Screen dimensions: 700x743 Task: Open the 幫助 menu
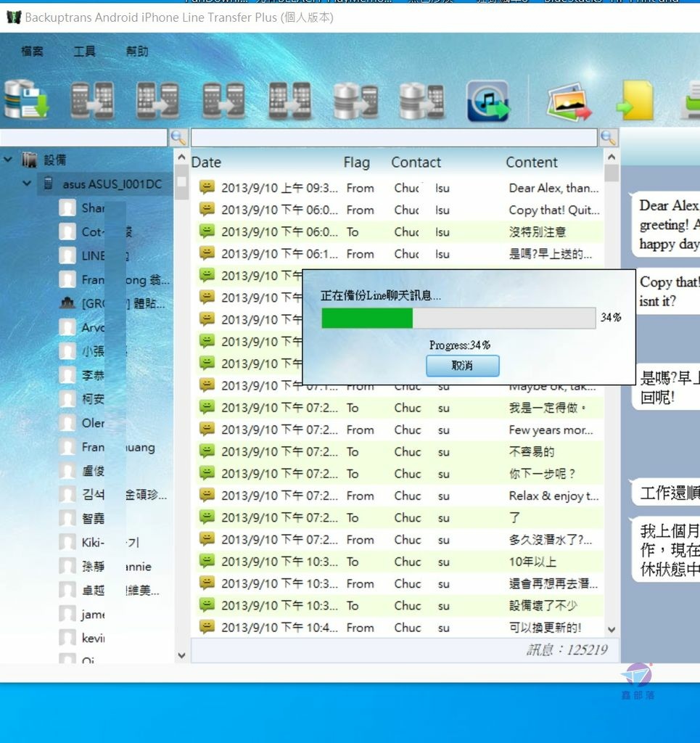(137, 52)
